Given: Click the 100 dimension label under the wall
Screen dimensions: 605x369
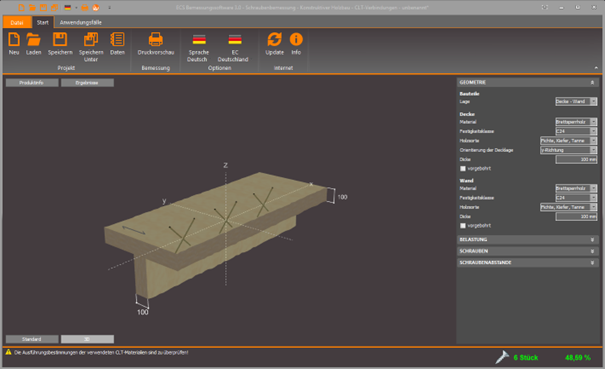Looking at the screenshot, I should (142, 312).
